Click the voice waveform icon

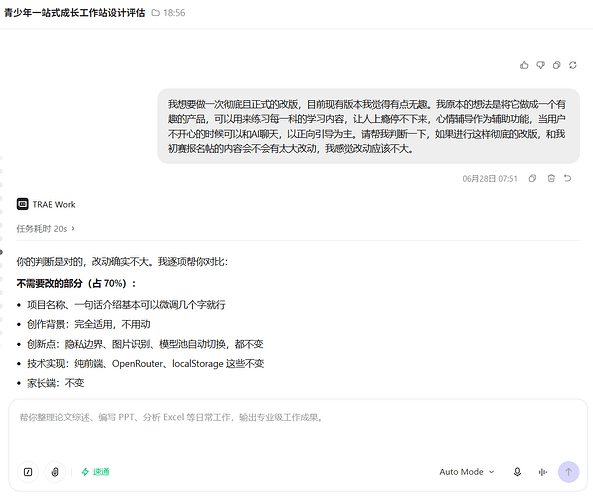pos(543,472)
